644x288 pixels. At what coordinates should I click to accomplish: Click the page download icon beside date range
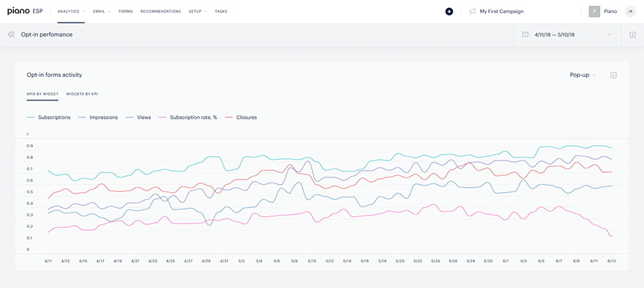tap(632, 35)
